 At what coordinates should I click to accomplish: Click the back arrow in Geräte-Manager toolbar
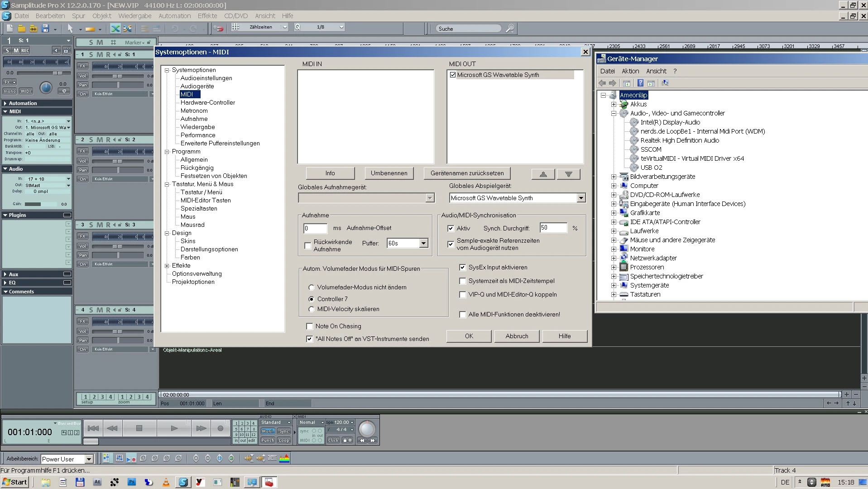pos(602,83)
